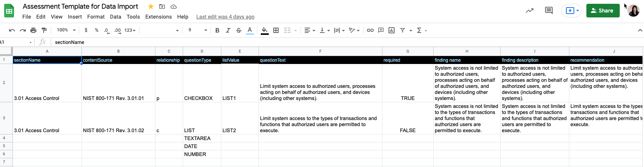Screen dimensions: 644x167
Task: Format as percent with % icon
Action: pos(97,30)
